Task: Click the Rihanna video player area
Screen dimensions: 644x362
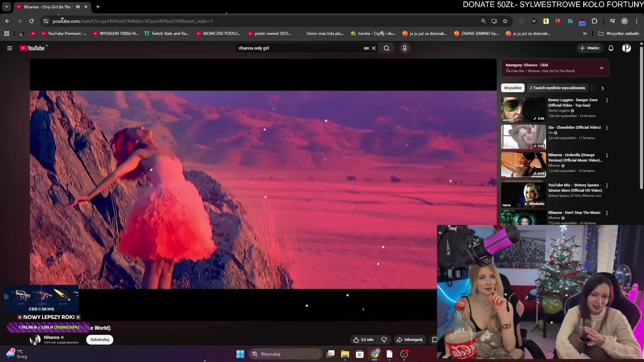Action: click(x=263, y=190)
